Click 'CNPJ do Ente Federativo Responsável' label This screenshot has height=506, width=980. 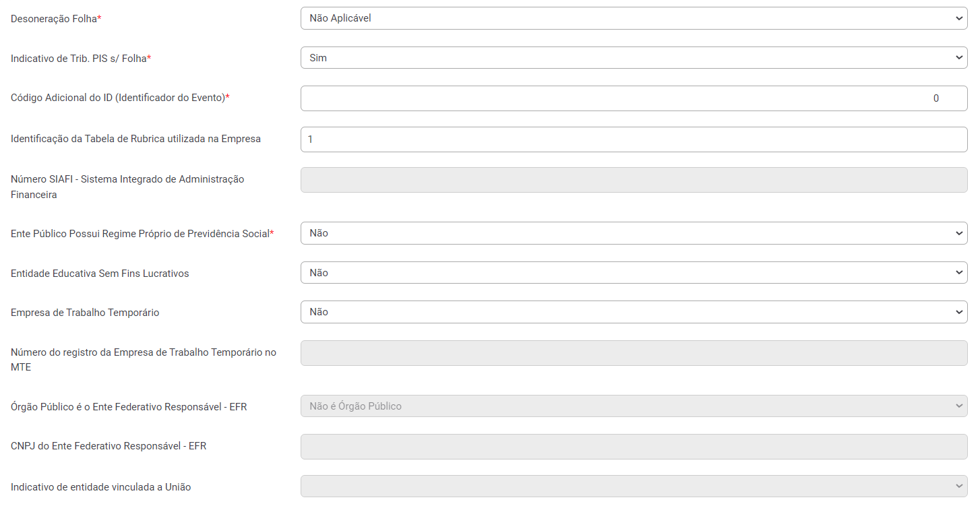click(109, 446)
